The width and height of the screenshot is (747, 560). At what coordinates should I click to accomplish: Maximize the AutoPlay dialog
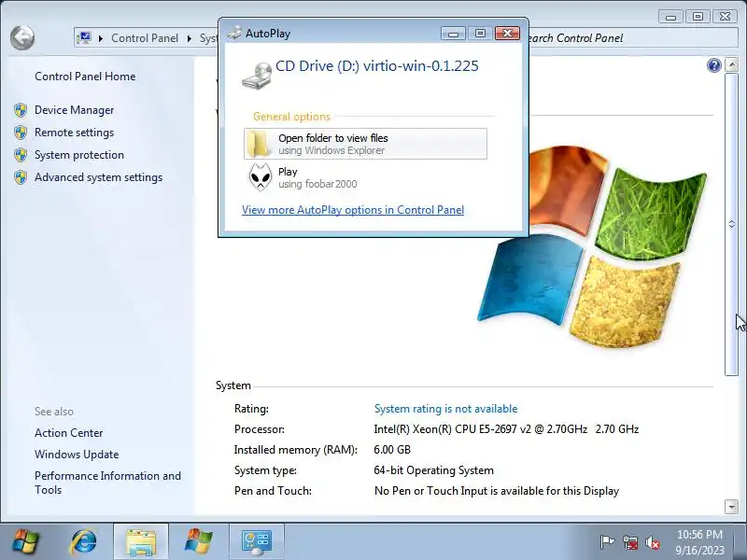[x=480, y=33]
